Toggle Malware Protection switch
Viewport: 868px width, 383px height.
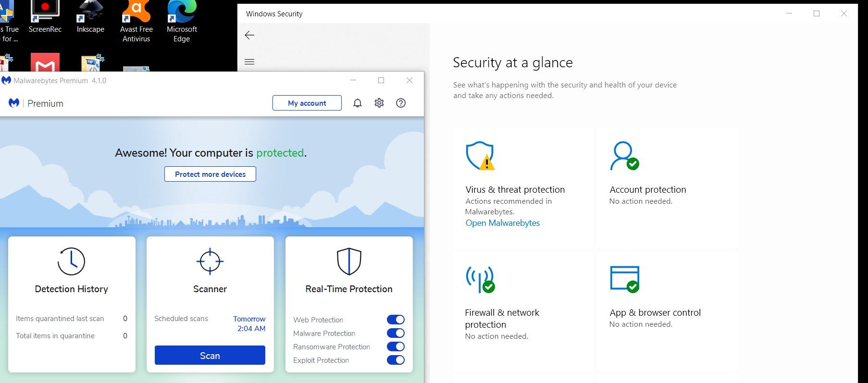click(396, 333)
